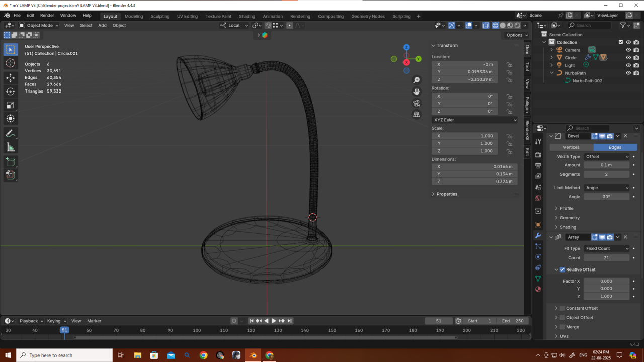Click the camera view icon in viewport

pyautogui.click(x=416, y=103)
